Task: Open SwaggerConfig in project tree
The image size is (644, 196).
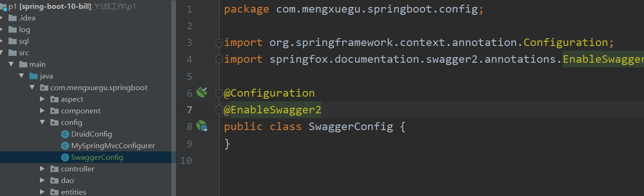Action: pyautogui.click(x=97, y=157)
